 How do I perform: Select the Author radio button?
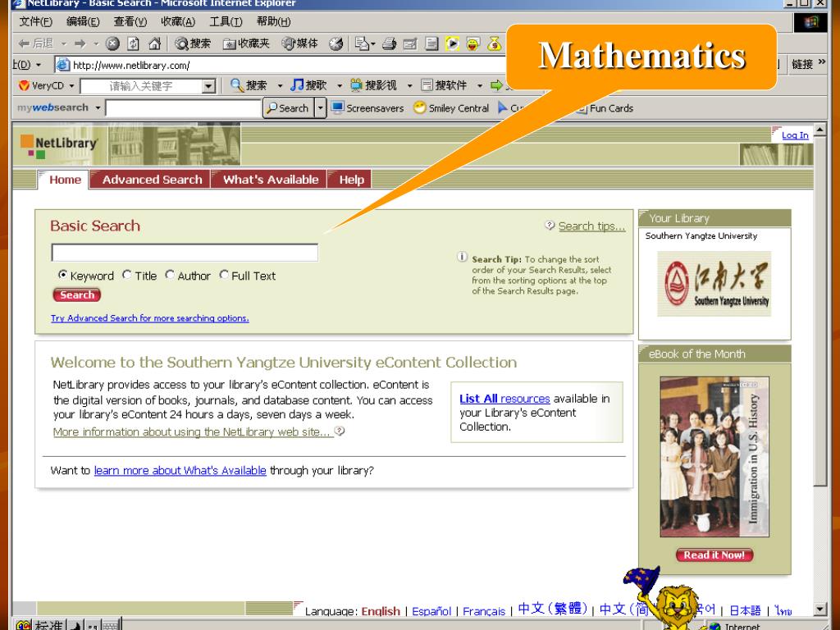(x=170, y=275)
